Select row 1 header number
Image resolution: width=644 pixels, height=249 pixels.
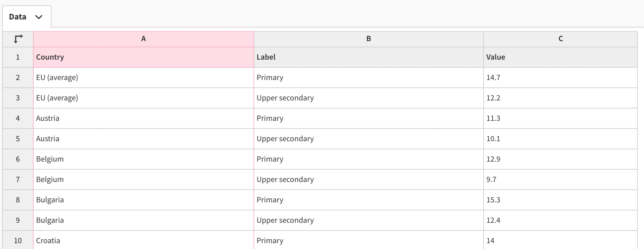point(18,57)
